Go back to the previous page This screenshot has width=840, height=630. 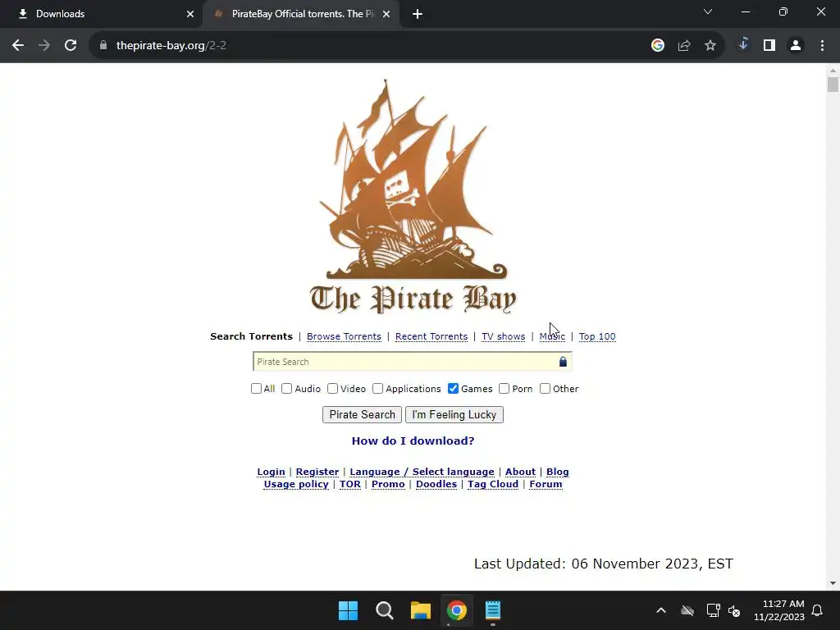(x=18, y=46)
